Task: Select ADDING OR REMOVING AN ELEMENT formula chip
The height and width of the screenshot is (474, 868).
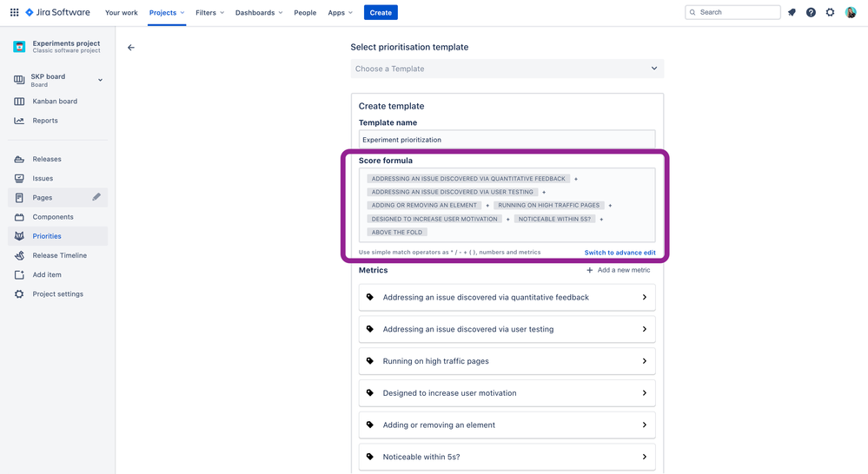Action: (424, 205)
